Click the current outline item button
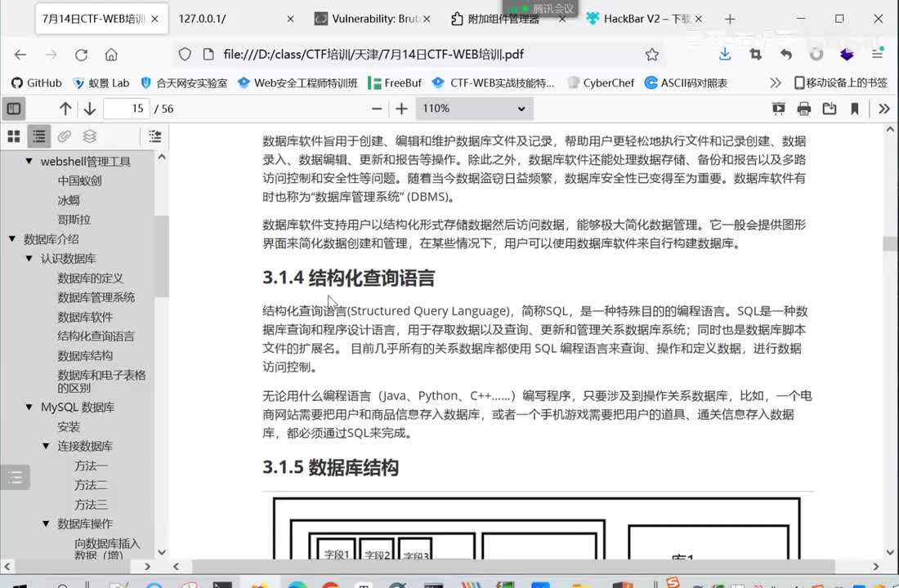The height and width of the screenshot is (588, 899). [x=154, y=136]
